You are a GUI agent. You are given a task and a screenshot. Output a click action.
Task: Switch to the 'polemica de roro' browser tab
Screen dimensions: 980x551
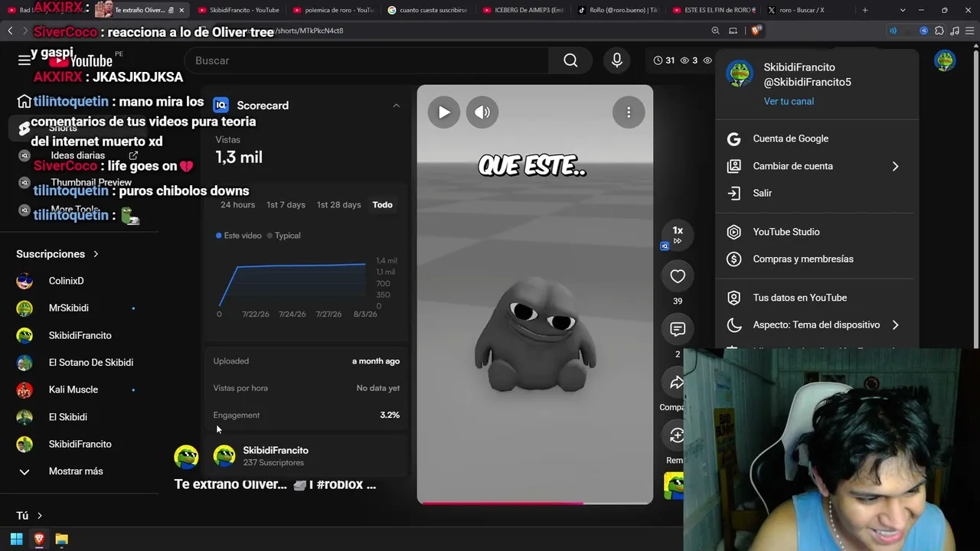pos(333,10)
